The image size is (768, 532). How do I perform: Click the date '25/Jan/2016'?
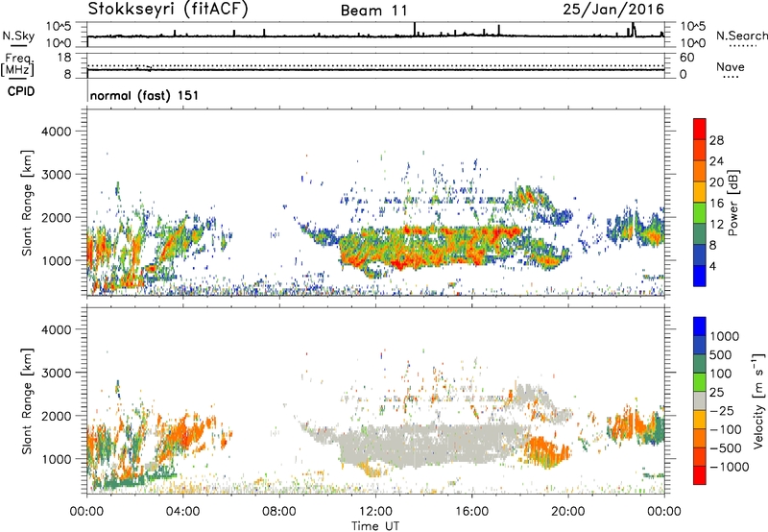coord(613,10)
